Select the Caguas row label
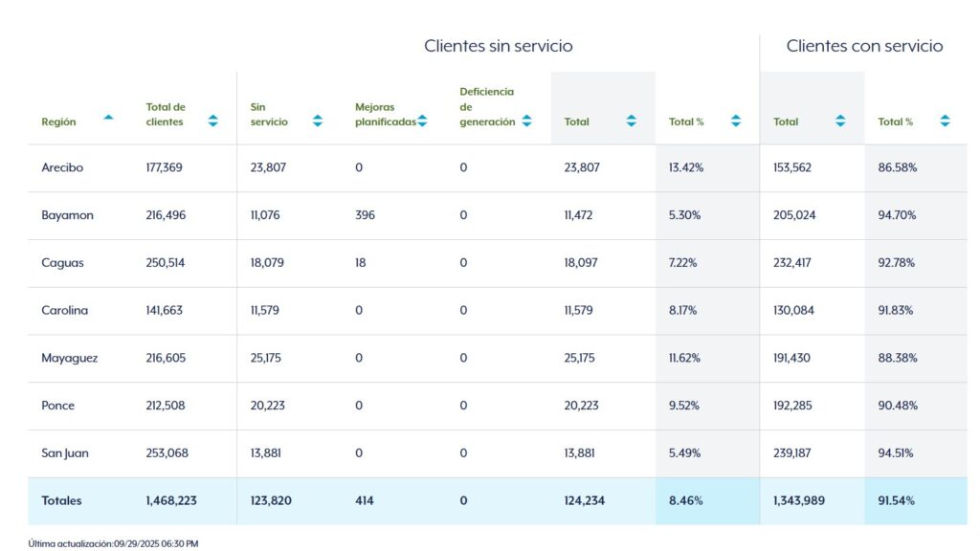Image resolution: width=980 pixels, height=551 pixels. (x=62, y=263)
